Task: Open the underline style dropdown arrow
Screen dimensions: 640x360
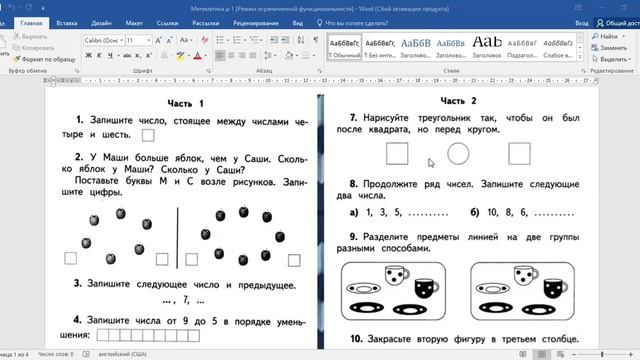Action: pos(118,56)
